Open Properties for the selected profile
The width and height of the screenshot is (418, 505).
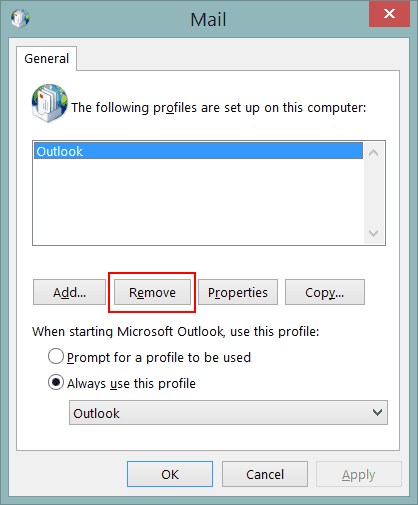click(x=238, y=292)
